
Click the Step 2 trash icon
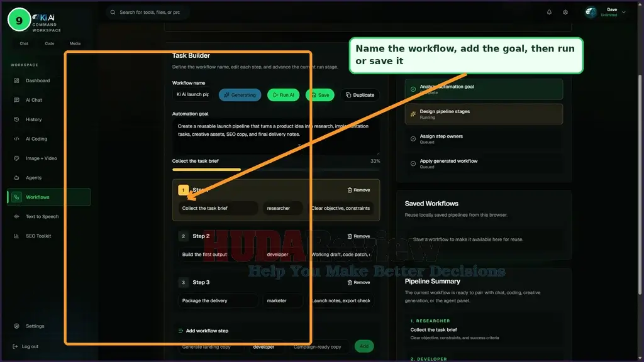(350, 236)
